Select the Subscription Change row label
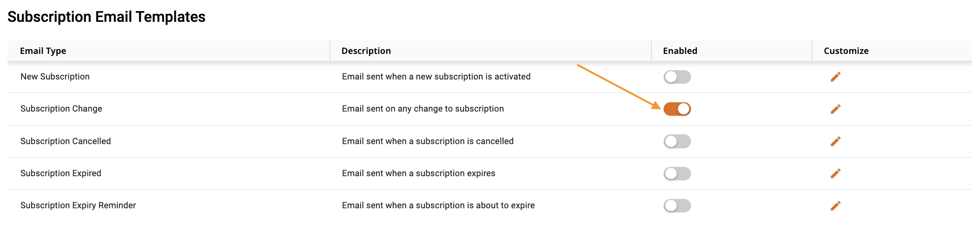Viewport: 980px width, 225px height. 61,109
